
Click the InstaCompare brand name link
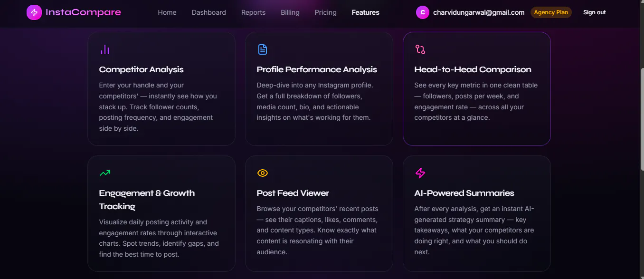[84, 12]
